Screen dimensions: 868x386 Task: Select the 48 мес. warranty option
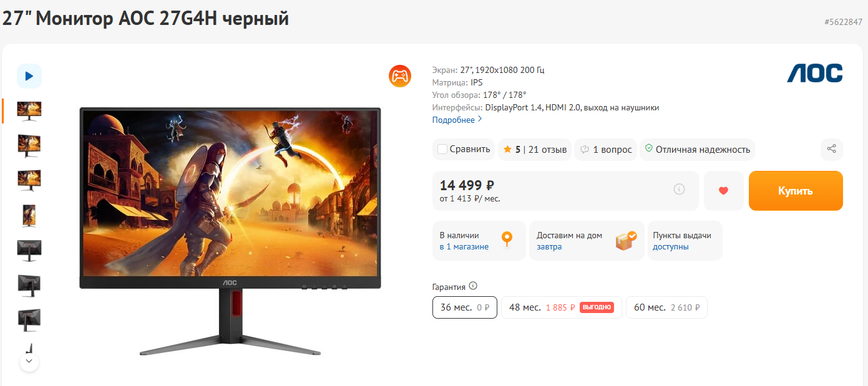(562, 307)
